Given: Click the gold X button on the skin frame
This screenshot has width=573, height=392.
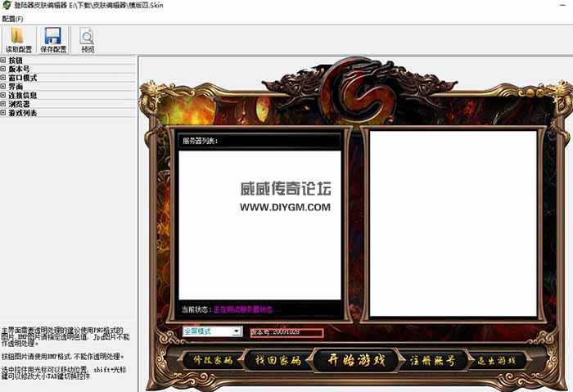Looking at the screenshot, I should tap(539, 93).
